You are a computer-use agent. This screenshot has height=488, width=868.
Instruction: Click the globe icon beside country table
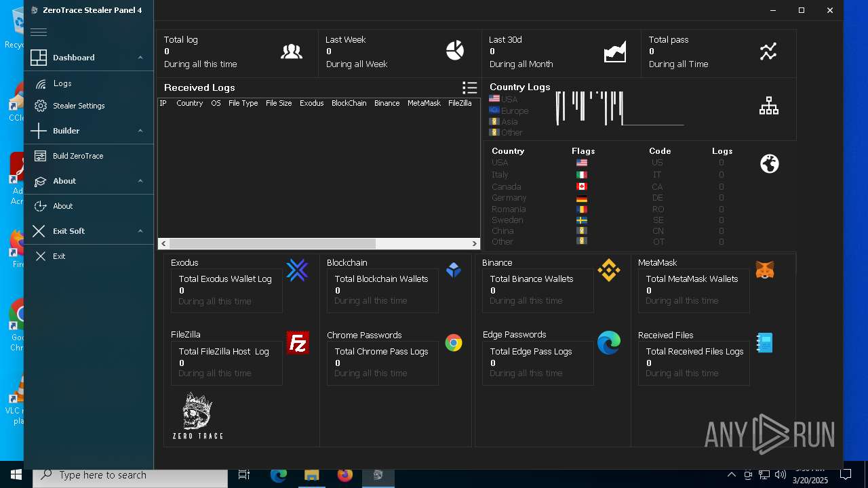tap(770, 163)
